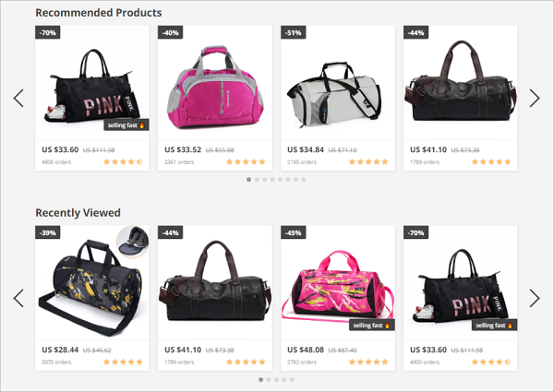Image resolution: width=554 pixels, height=392 pixels.
Task: Open the pink gym bag product image
Action: click(x=215, y=87)
